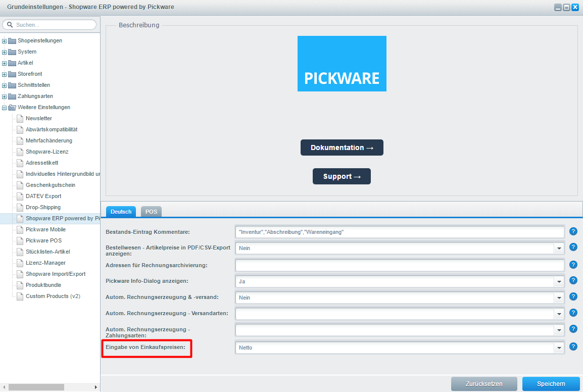Open Autom. Rechnungserzeugung & -versand dropdown

coord(559,298)
